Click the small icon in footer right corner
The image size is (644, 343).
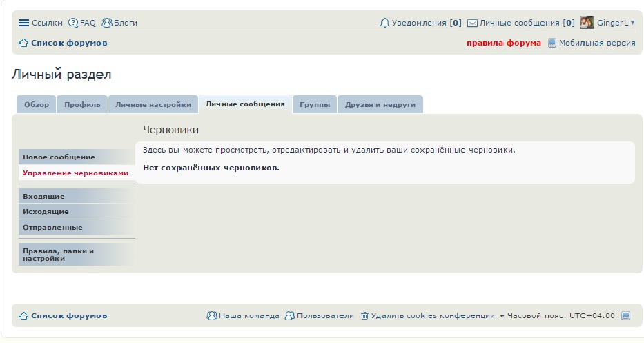[625, 315]
